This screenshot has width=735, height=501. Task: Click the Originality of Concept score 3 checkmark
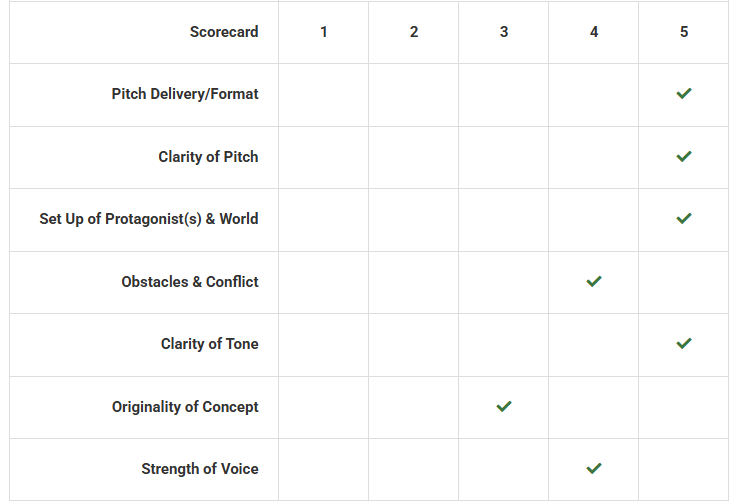[504, 407]
